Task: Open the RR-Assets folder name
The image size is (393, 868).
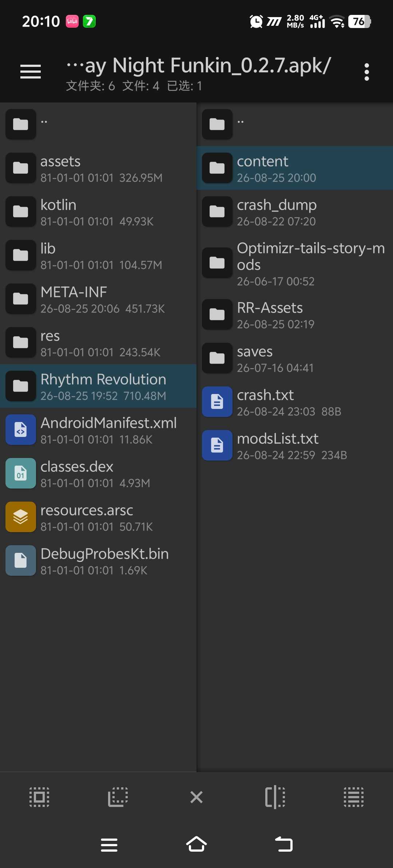Action: [270, 308]
